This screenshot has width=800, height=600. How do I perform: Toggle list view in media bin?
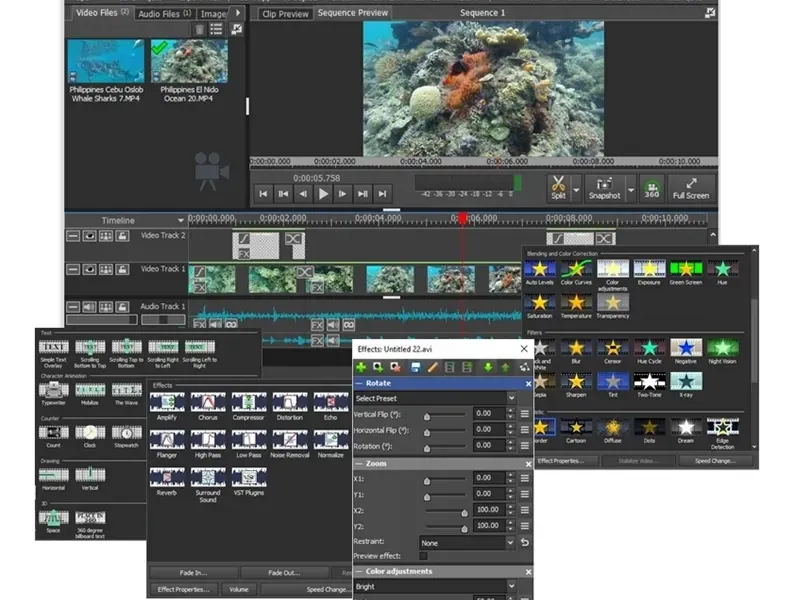pos(216,29)
